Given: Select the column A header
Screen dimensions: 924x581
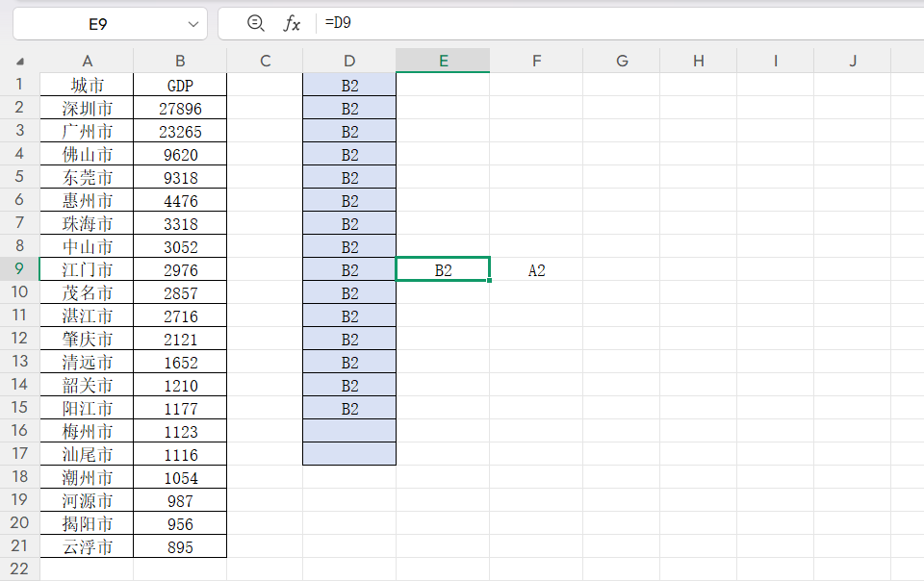Looking at the screenshot, I should [x=87, y=61].
